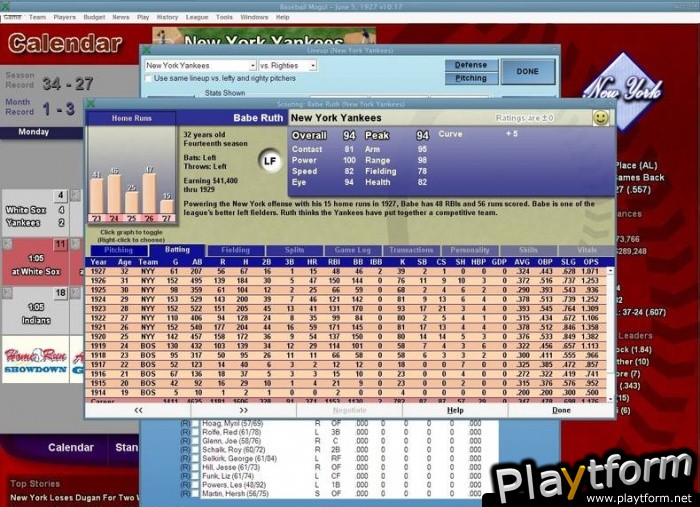
Task: Check the box next to Martin, Hersh
Action: [195, 494]
